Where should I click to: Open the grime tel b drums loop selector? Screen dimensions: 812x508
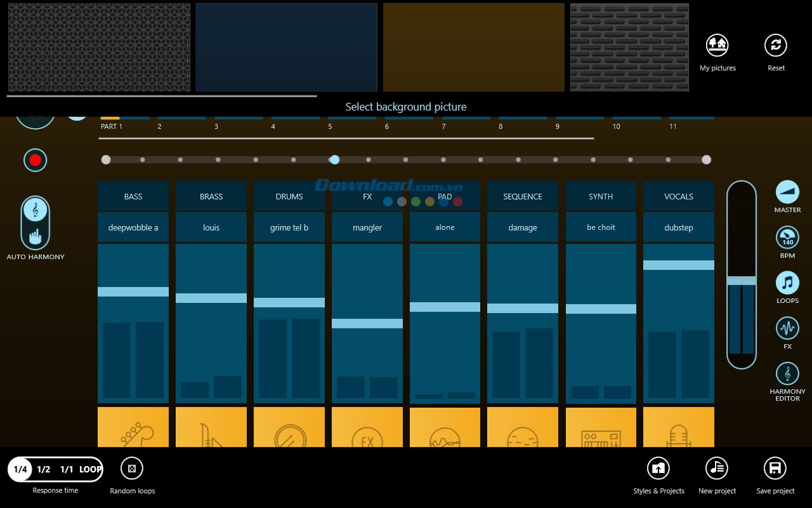tap(289, 227)
